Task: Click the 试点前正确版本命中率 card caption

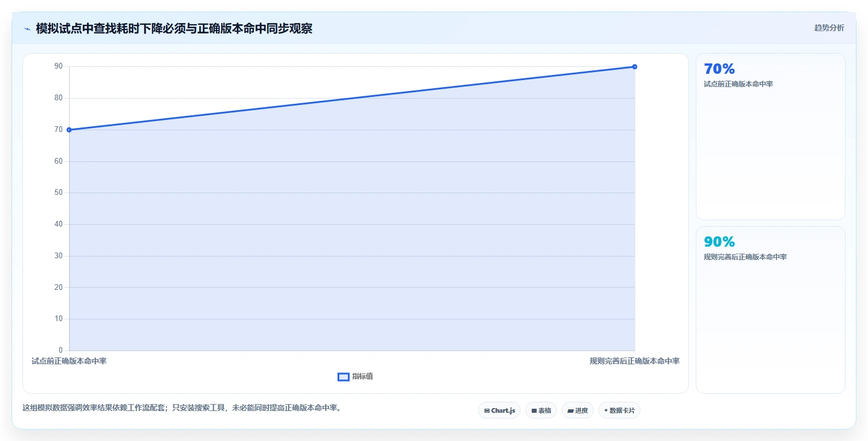Action: (x=738, y=84)
